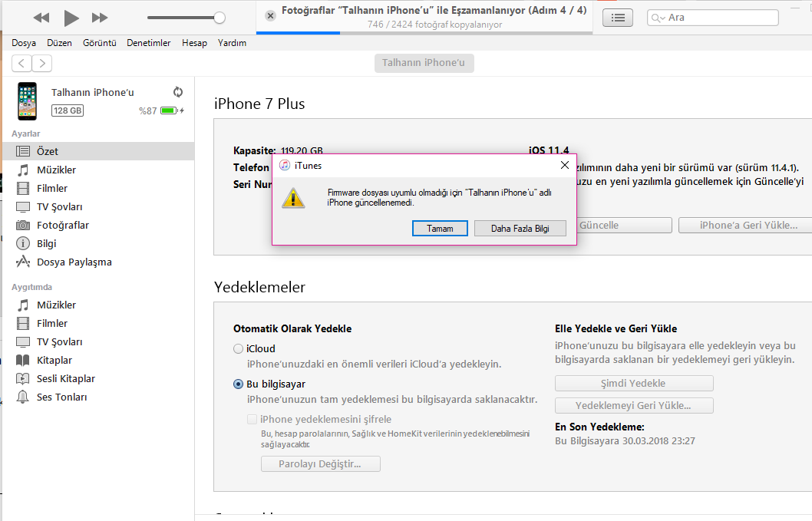Click the last backup date 30.03.2018 23:27
The width and height of the screenshot is (812, 521).
(659, 441)
